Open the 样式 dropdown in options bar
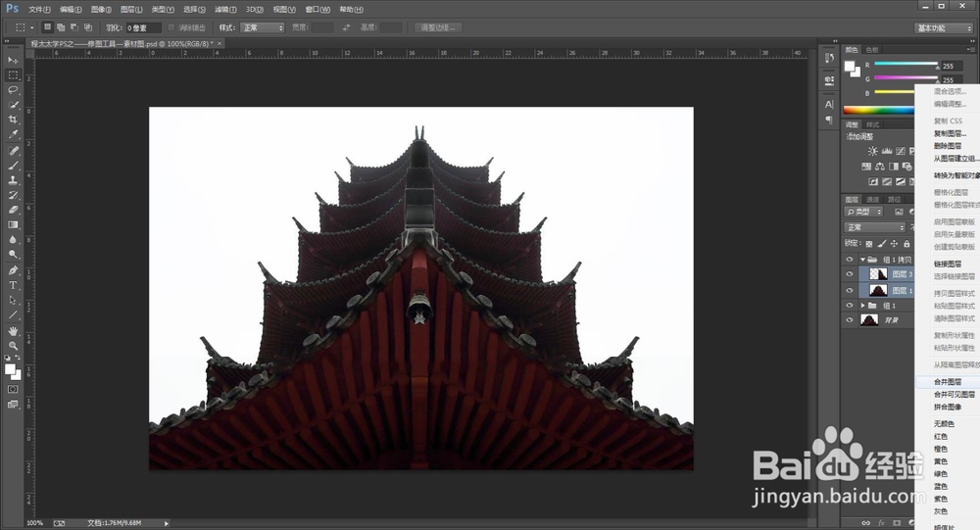Screen dimensions: 980x530 (262, 27)
